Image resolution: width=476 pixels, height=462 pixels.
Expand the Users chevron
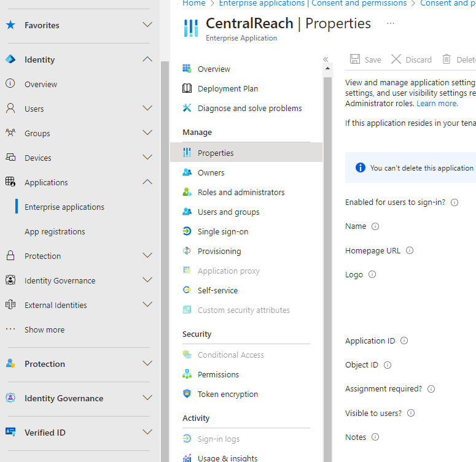click(x=147, y=108)
